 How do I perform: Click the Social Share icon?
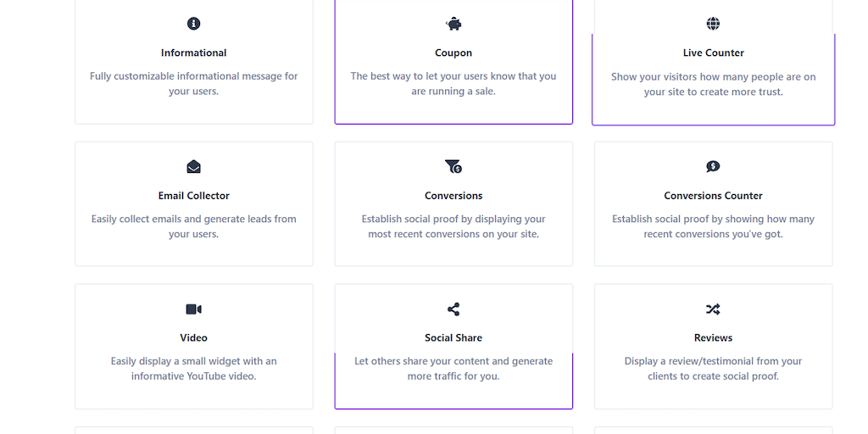pyautogui.click(x=453, y=309)
